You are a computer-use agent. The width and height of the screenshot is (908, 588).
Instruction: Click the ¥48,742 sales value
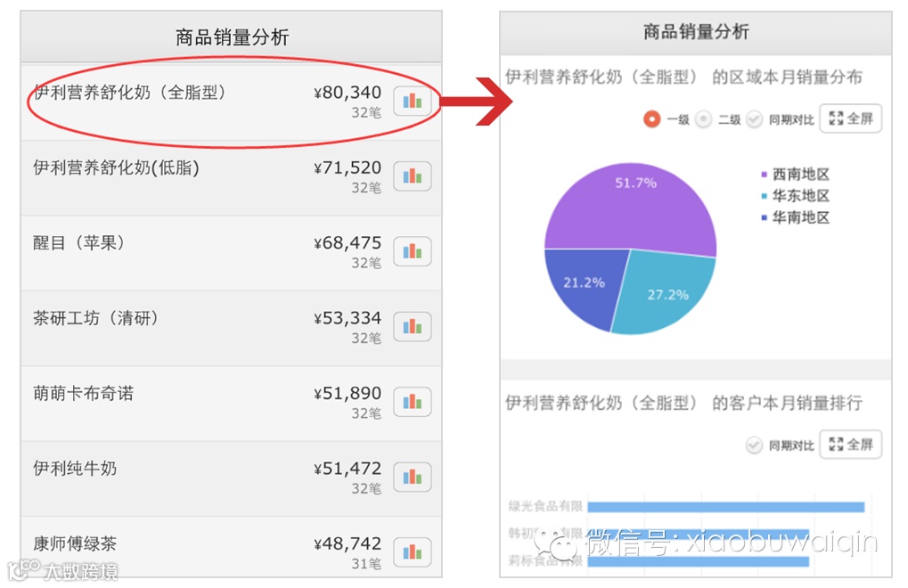pos(348,543)
